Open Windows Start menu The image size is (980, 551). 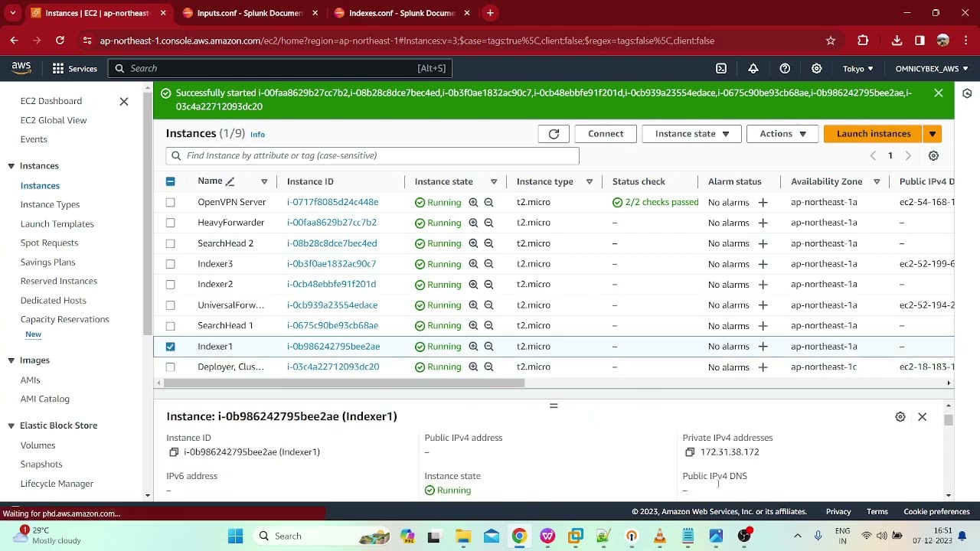coord(235,536)
